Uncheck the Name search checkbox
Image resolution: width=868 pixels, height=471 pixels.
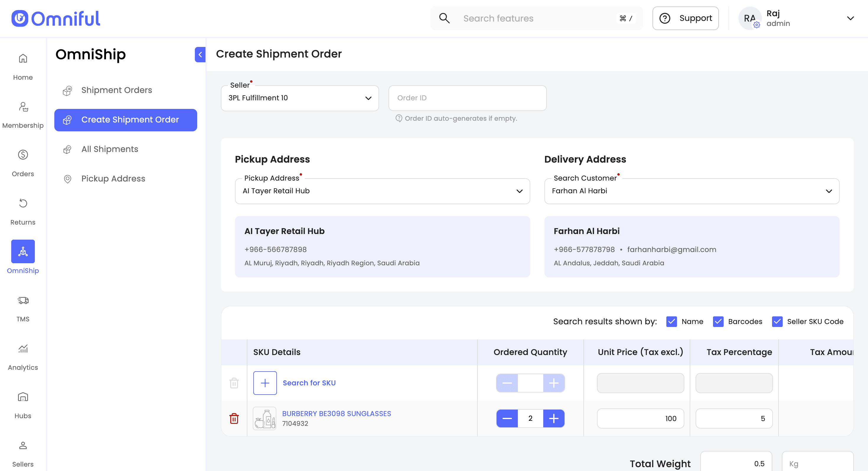pyautogui.click(x=671, y=321)
